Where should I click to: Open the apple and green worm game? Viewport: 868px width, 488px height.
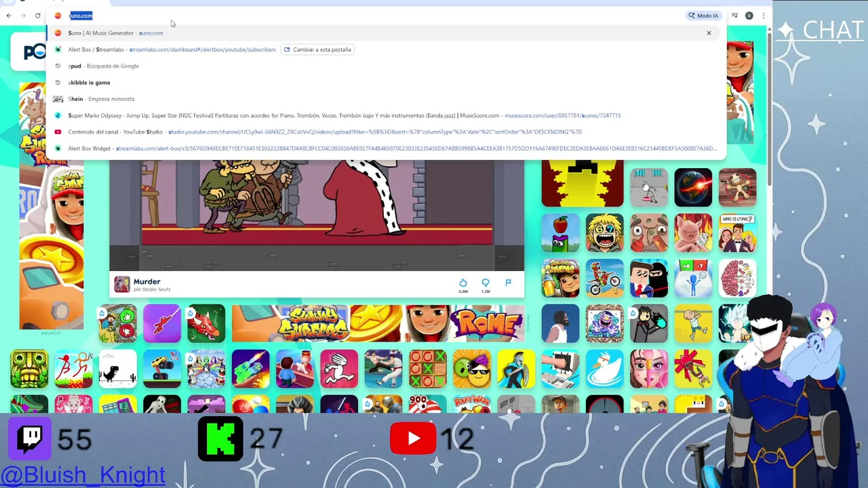[x=561, y=233]
